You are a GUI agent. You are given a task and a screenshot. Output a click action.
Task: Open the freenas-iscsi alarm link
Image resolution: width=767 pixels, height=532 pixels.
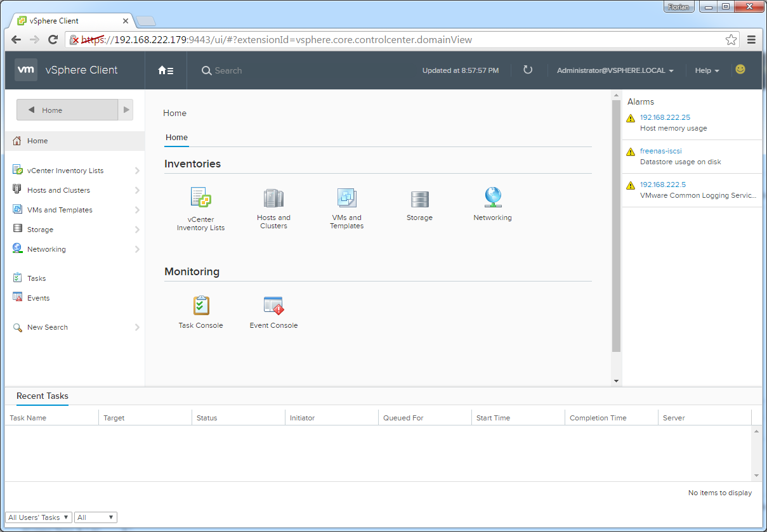(x=661, y=151)
